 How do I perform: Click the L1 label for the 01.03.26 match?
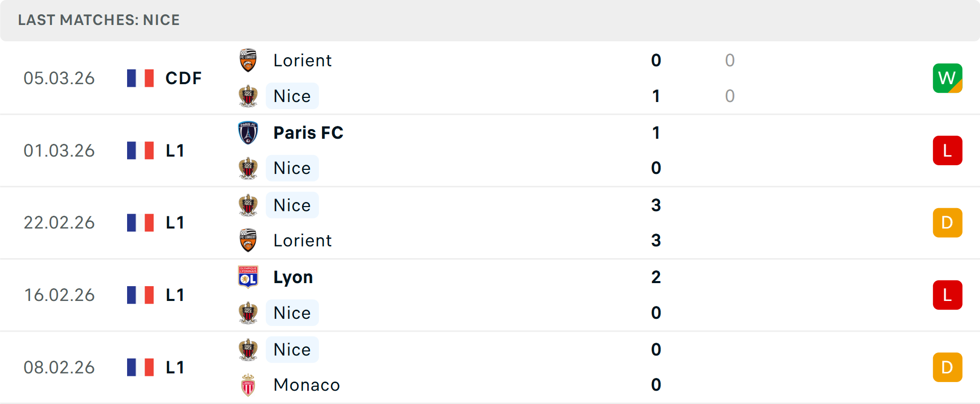pos(175,151)
